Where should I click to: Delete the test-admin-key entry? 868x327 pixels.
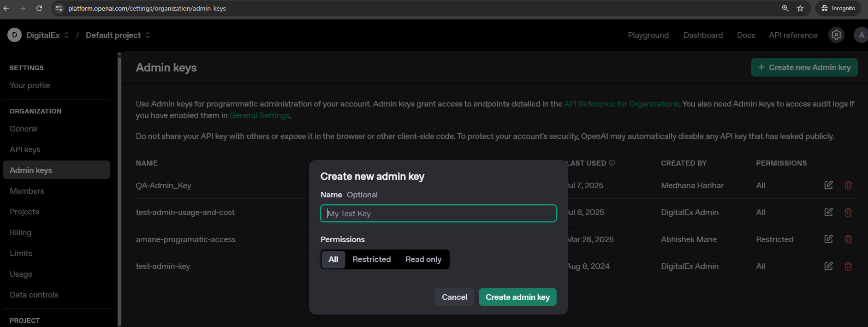point(848,266)
